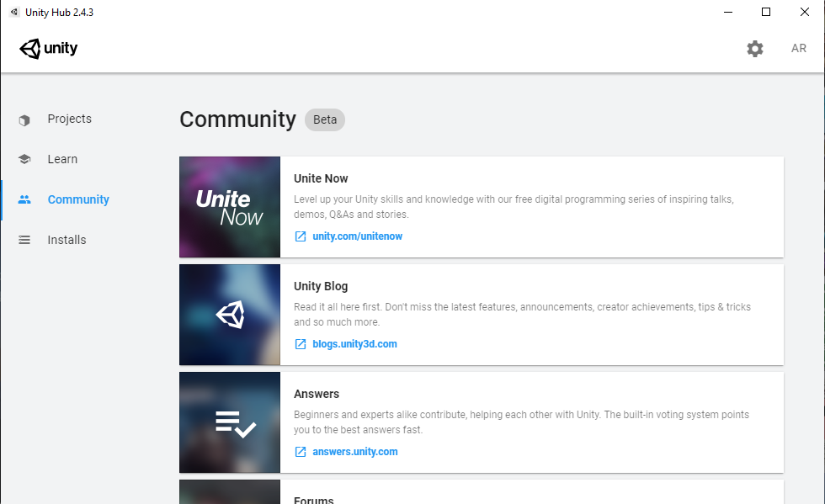Close the Unity Hub window
The height and width of the screenshot is (504, 825).
(805, 12)
